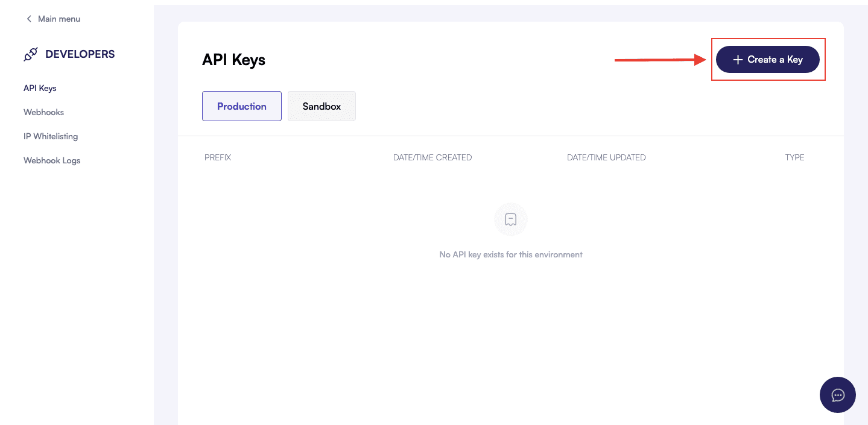The image size is (868, 425).
Task: Click the API Keys page heading
Action: [x=233, y=60]
